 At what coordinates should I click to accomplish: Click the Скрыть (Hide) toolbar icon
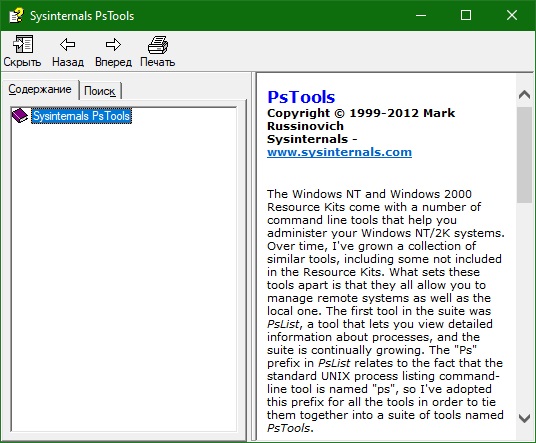point(23,44)
